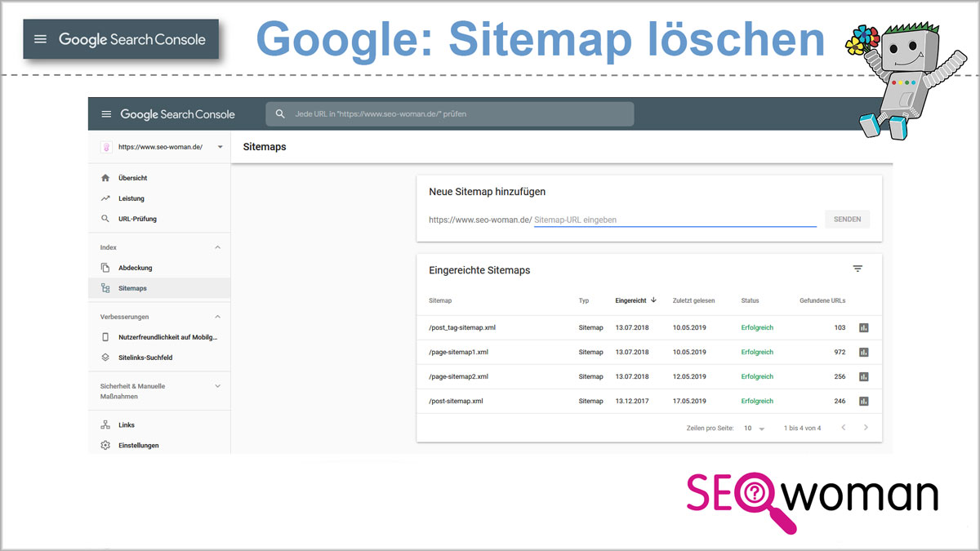Viewport: 980px width, 551px height.
Task: Click the property favicon beside seo-woman.de
Action: [105, 147]
